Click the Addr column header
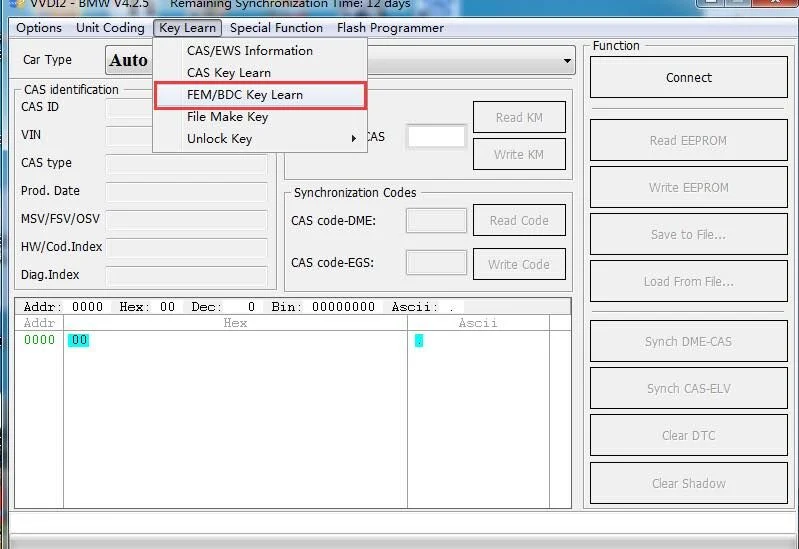This screenshot has height=549, width=799. (x=39, y=323)
